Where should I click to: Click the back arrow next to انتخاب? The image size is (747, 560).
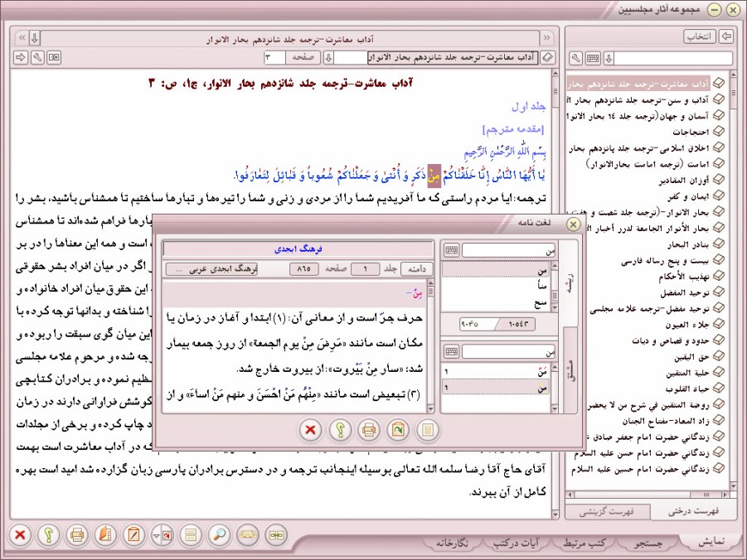726,36
